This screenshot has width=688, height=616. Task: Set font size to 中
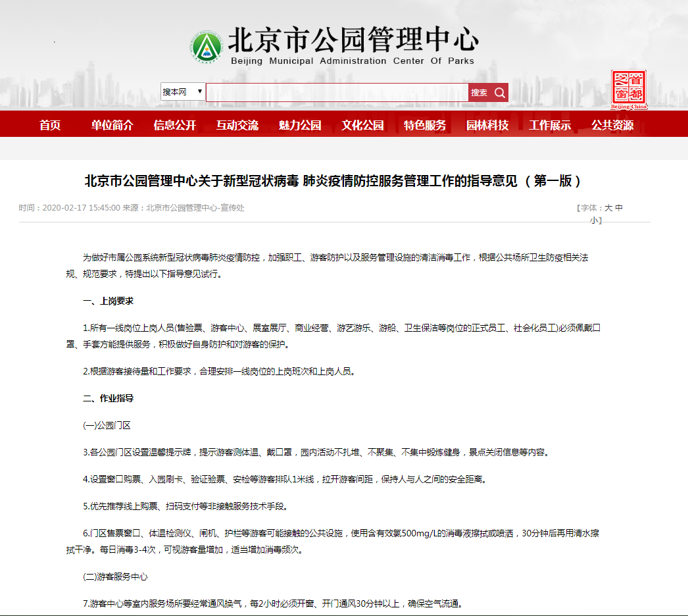point(619,208)
